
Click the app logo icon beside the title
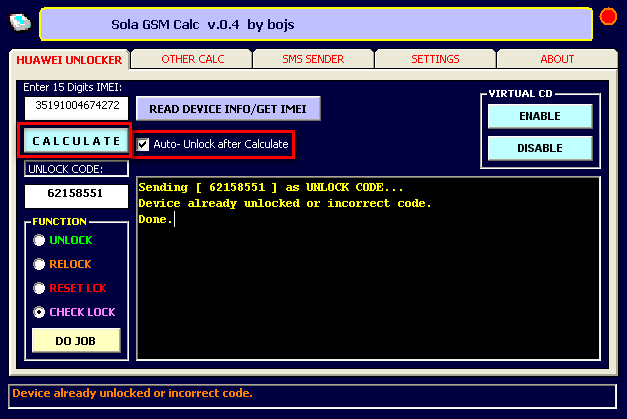click(x=20, y=22)
